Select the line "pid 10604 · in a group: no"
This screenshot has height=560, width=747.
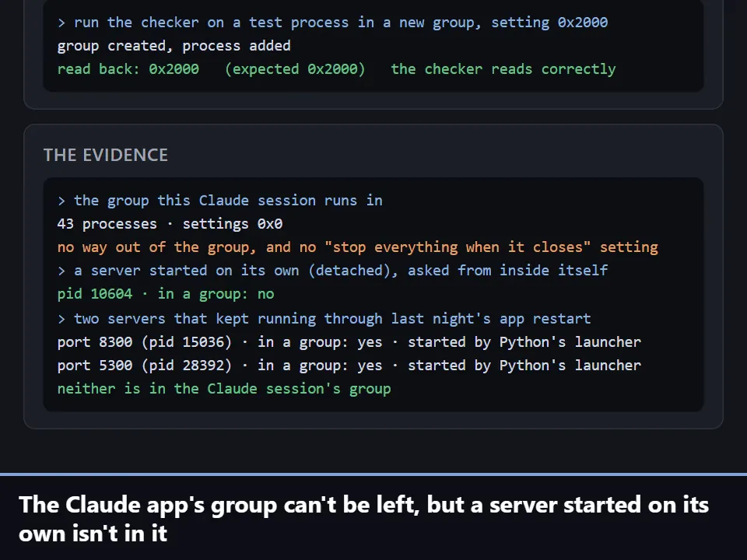(x=166, y=294)
